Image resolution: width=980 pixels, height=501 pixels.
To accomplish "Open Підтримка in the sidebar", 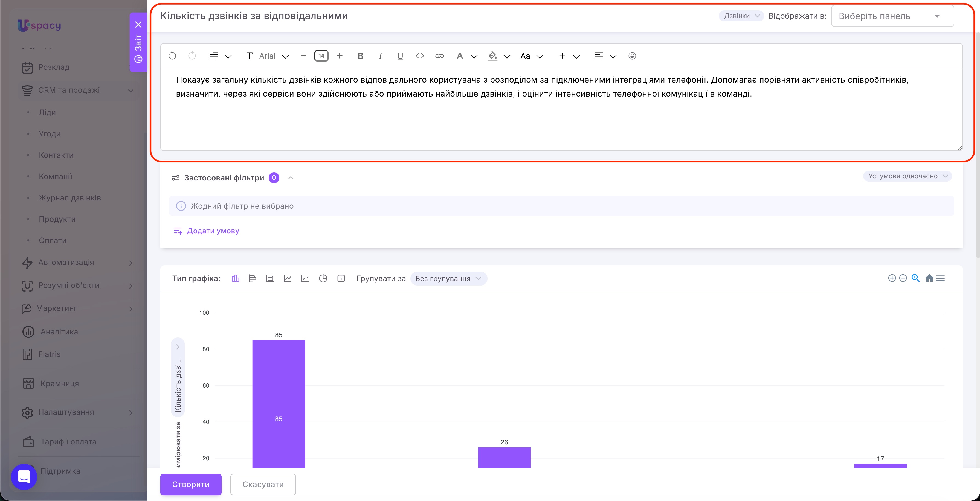I will pos(60,471).
